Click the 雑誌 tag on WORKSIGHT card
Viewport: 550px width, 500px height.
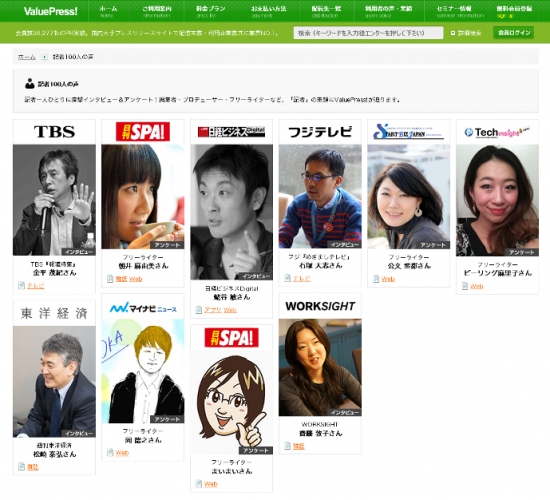(299, 446)
